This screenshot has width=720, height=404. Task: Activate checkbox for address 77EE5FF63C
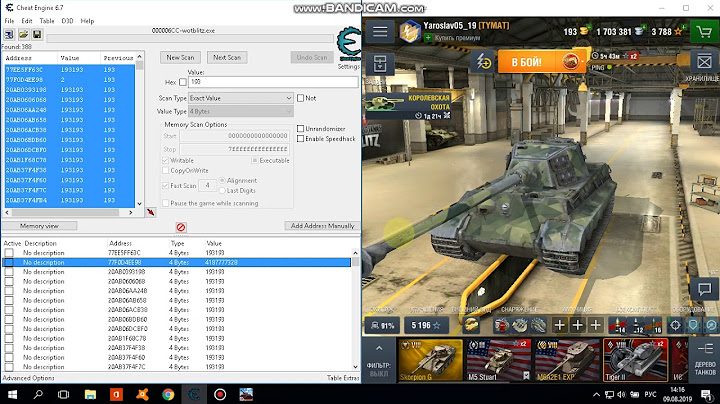coord(9,253)
